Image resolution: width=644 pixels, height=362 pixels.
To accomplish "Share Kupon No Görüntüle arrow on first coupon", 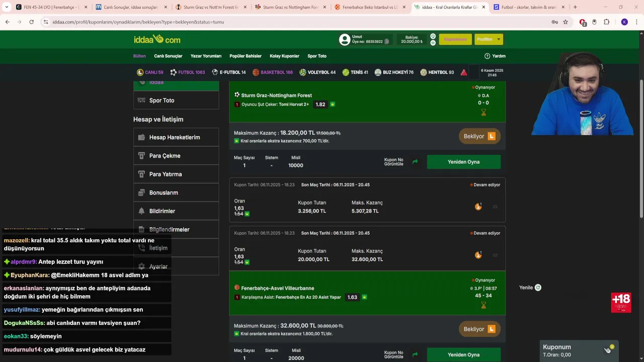I will (415, 162).
